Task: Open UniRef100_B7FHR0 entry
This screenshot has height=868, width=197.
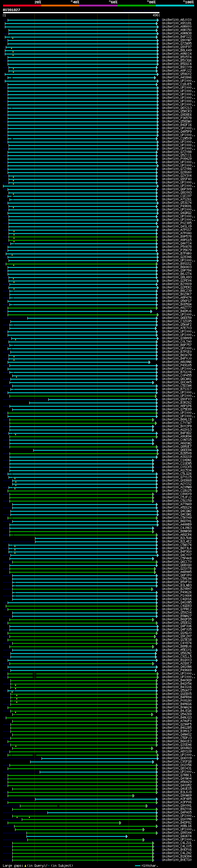Action: coord(176,254)
